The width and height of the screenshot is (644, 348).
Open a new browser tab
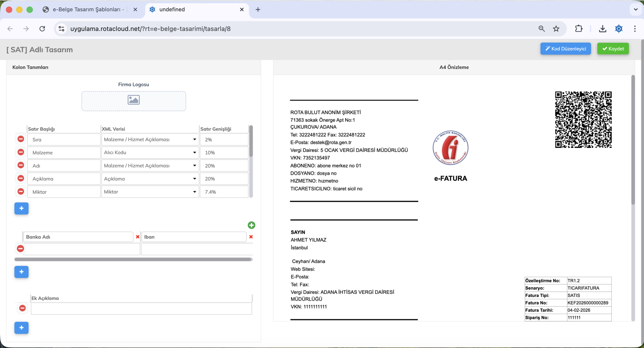(x=258, y=9)
